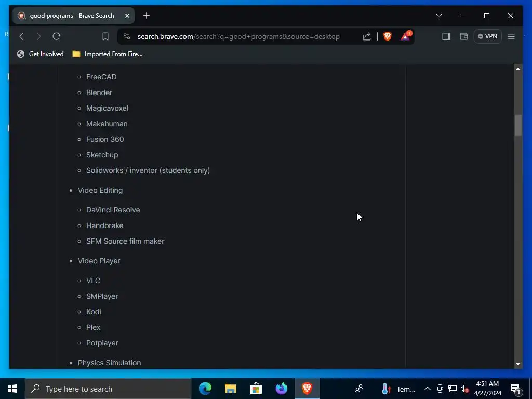
Task: Click the address bar URL field
Action: [238, 36]
